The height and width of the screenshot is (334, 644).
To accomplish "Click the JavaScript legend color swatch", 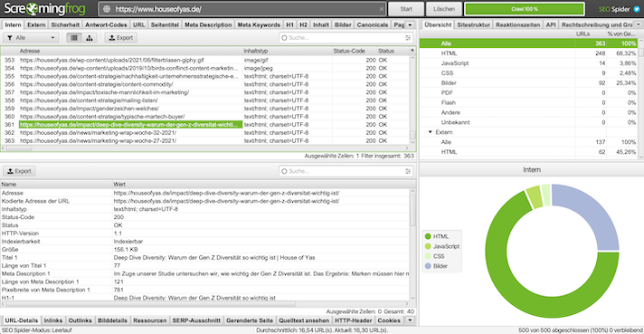I will (428, 246).
